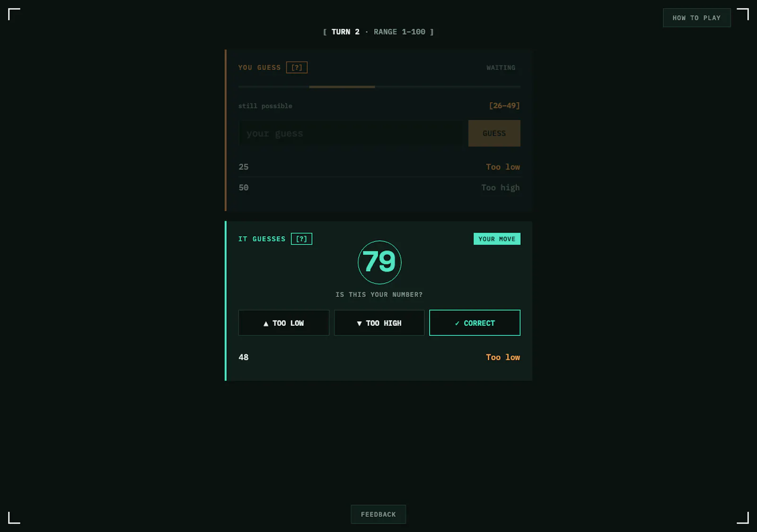Image resolution: width=757 pixels, height=532 pixels.
Task: Select the 48 Too low history row
Action: click(x=379, y=357)
